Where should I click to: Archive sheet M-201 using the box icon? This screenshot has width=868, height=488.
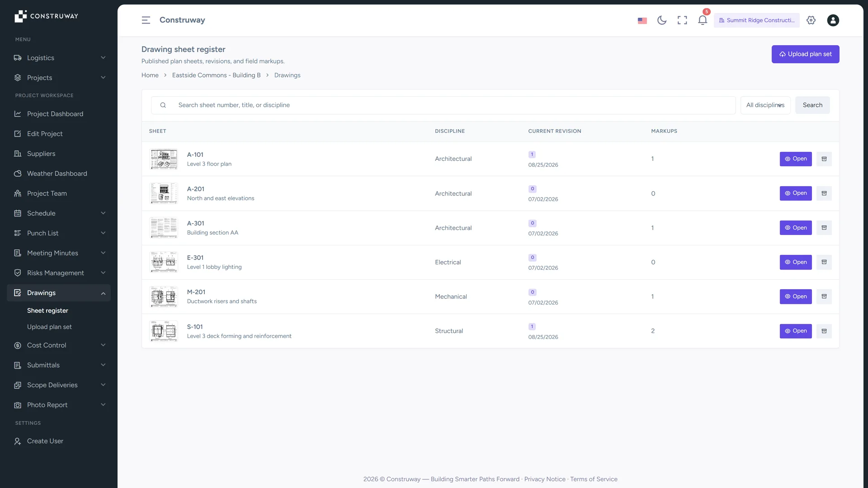[x=824, y=296]
